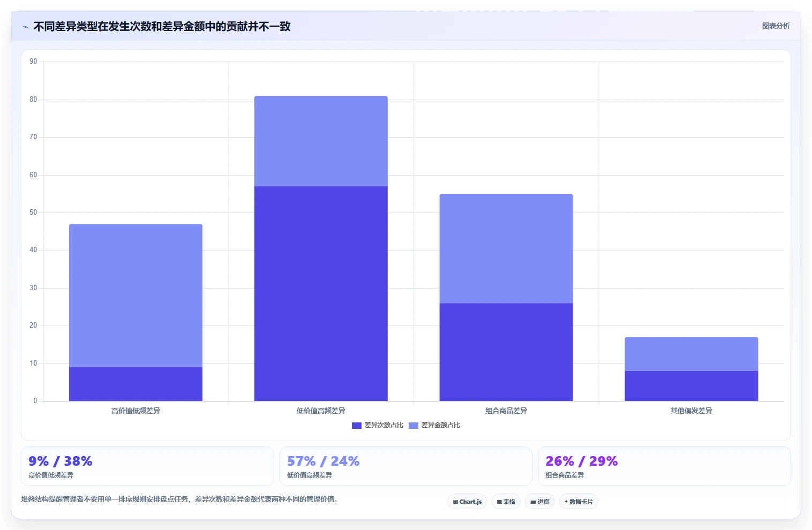Click the y-axis value 0
Screen dimensions: 812x530
coord(35,401)
